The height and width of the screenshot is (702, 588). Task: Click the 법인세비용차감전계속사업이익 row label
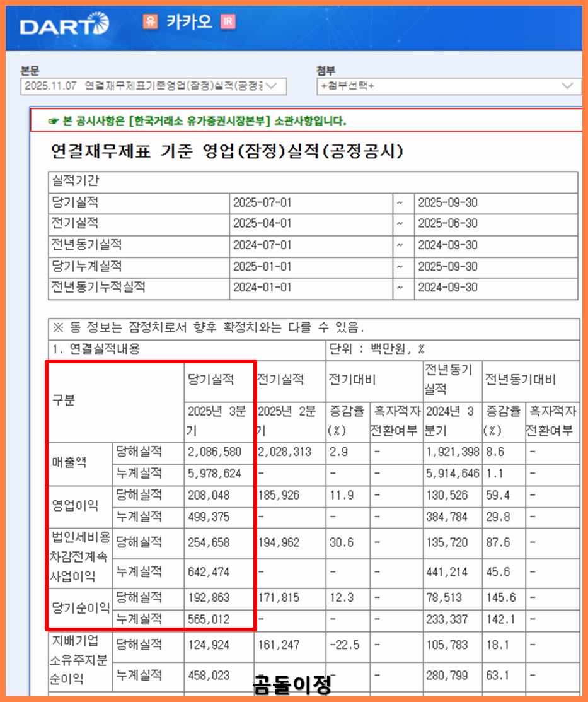point(79,556)
